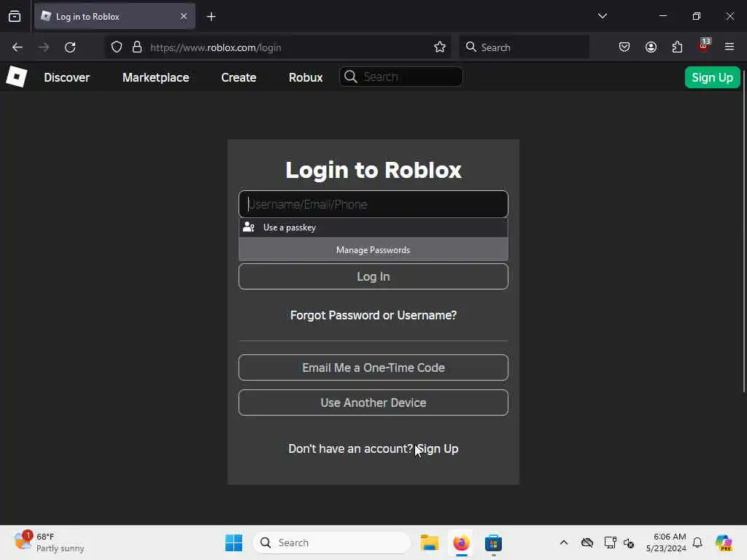This screenshot has width=747, height=560.
Task: Reload the current page
Action: (70, 47)
